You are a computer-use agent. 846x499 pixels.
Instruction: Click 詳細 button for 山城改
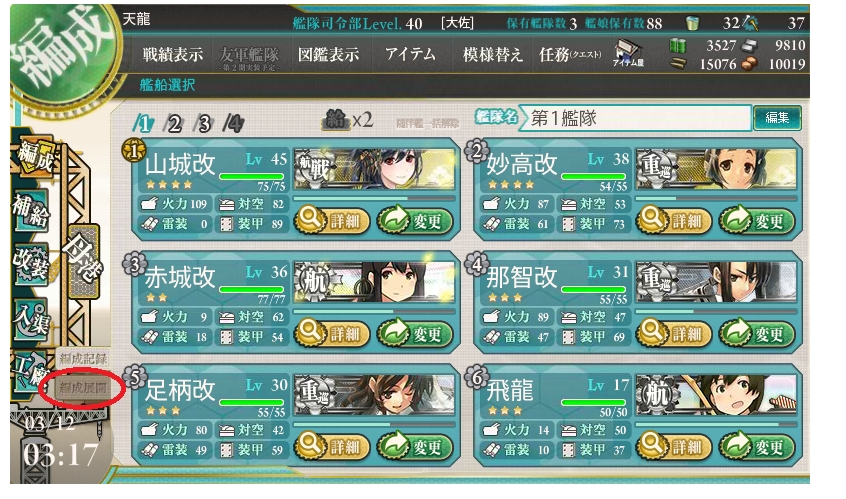pyautogui.click(x=332, y=221)
